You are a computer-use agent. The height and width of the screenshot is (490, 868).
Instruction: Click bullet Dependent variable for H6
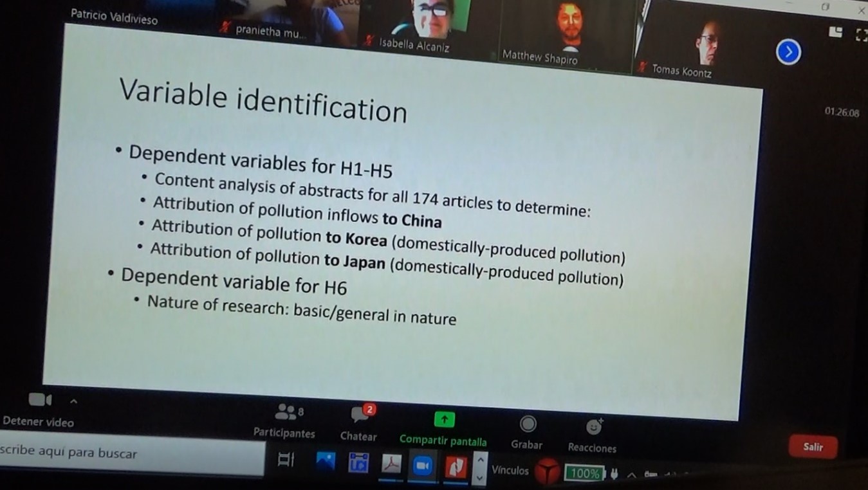(234, 282)
